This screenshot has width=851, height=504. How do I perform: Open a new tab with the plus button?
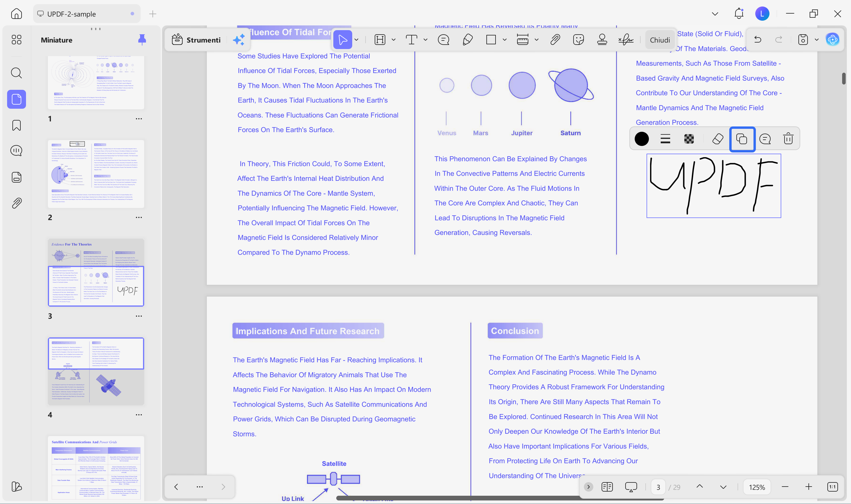(x=153, y=14)
